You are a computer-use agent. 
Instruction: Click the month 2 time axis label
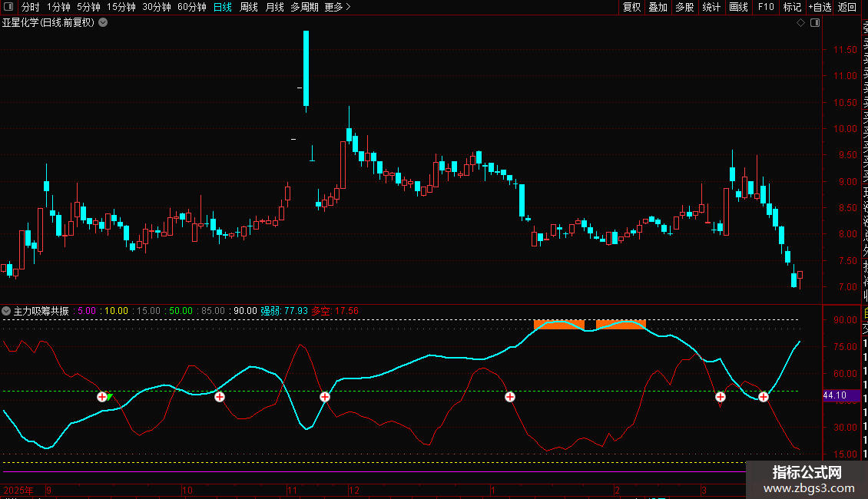[x=618, y=490]
